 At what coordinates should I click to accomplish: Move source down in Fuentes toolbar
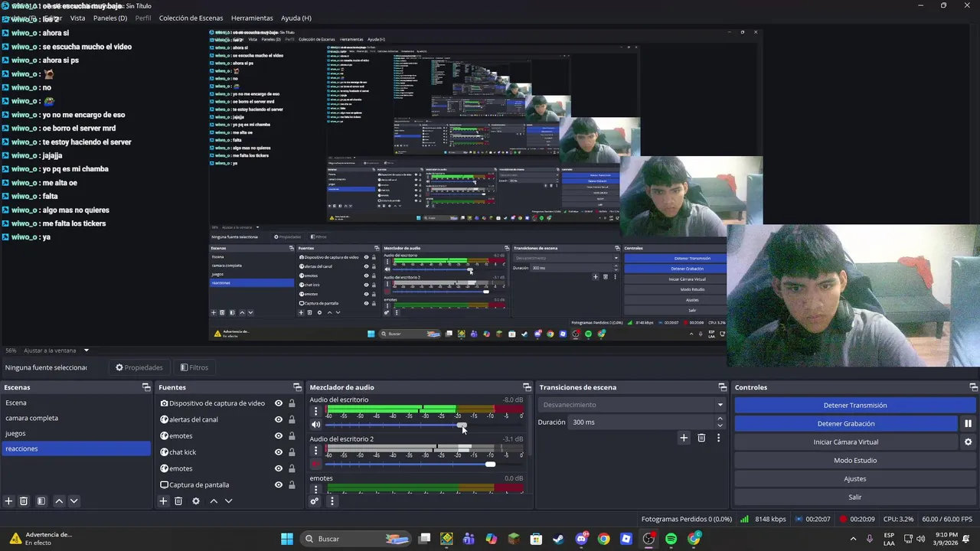coord(228,501)
